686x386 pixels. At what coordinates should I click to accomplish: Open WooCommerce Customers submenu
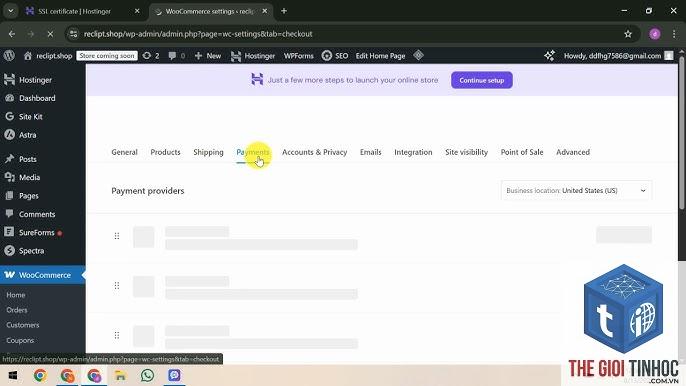tap(23, 325)
